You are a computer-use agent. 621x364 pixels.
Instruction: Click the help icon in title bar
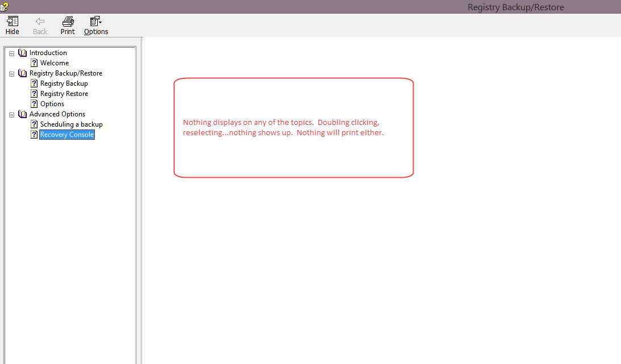pyautogui.click(x=4, y=6)
